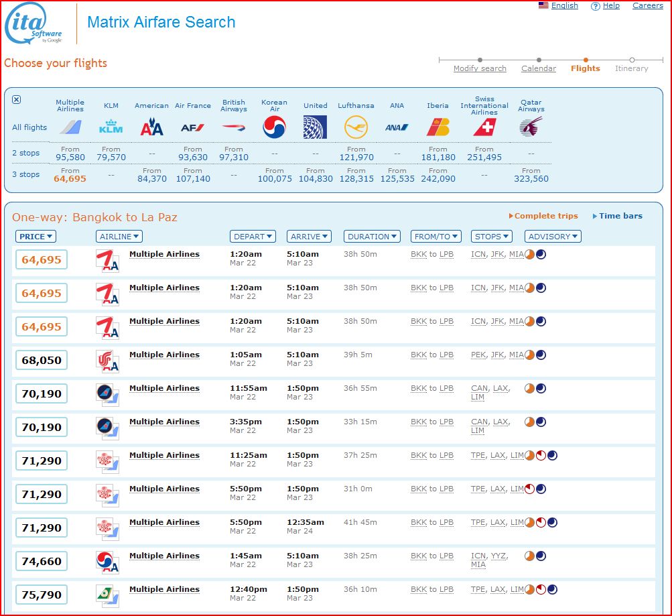Expand the Complete trips view
The height and width of the screenshot is (616, 672).
(543, 216)
